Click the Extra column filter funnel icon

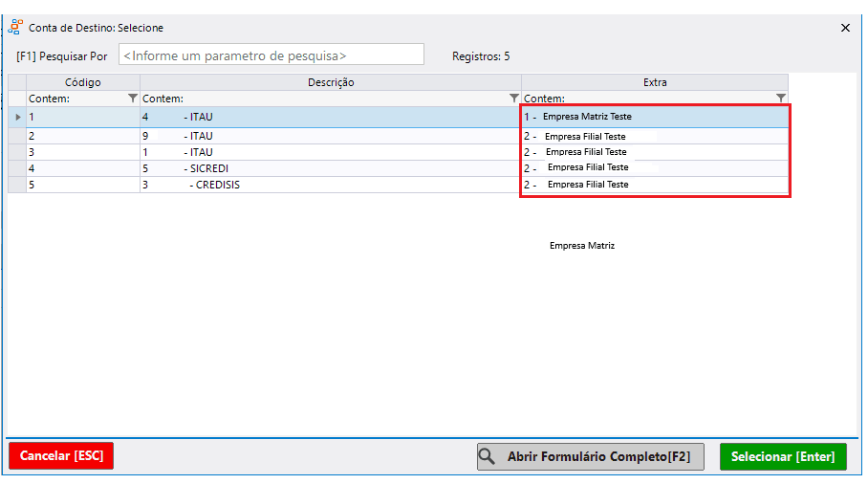pyautogui.click(x=781, y=98)
